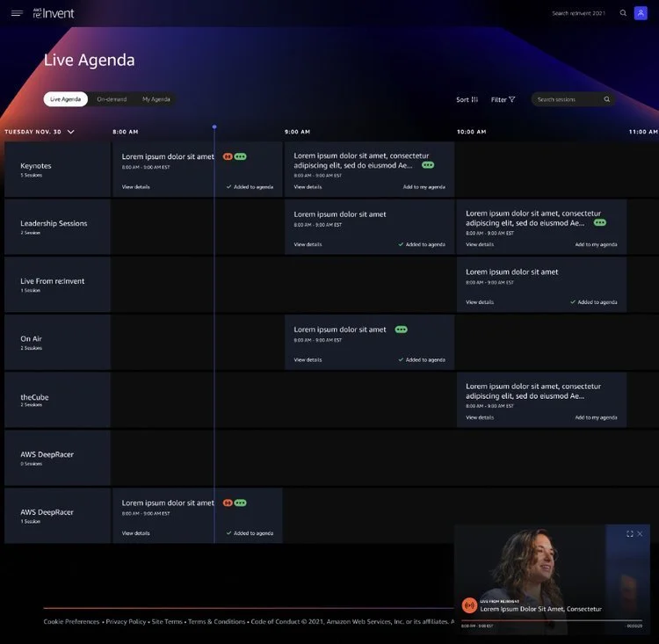Click the Live Agenda page heading
The width and height of the screenshot is (659, 644).
89,60
